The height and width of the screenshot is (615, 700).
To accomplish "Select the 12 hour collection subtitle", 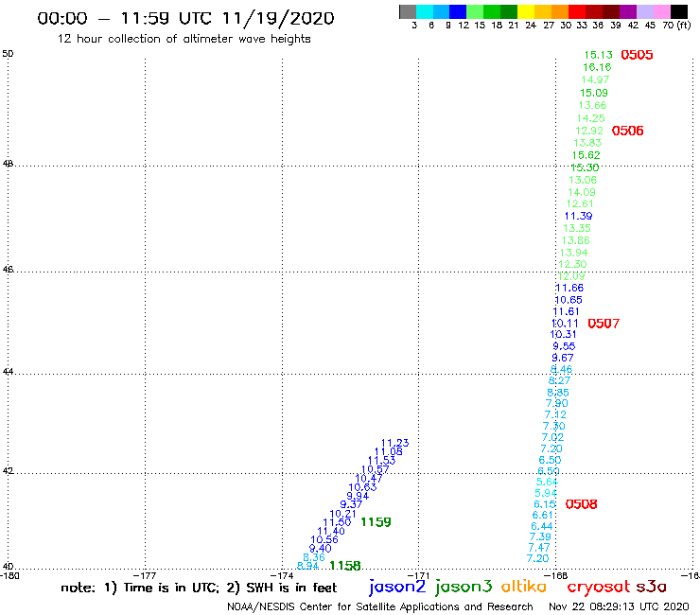I will click(184, 39).
